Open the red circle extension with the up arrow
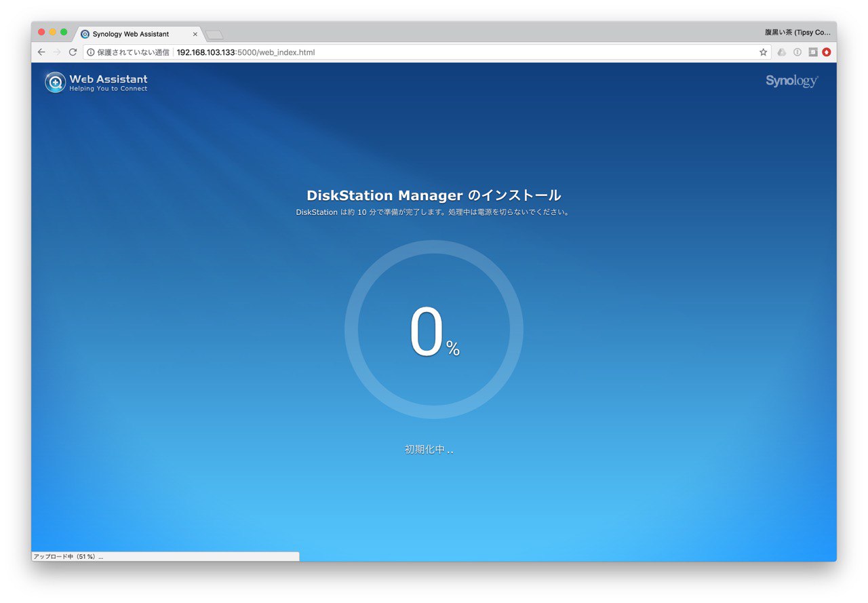The height and width of the screenshot is (603, 868). pyautogui.click(x=827, y=52)
